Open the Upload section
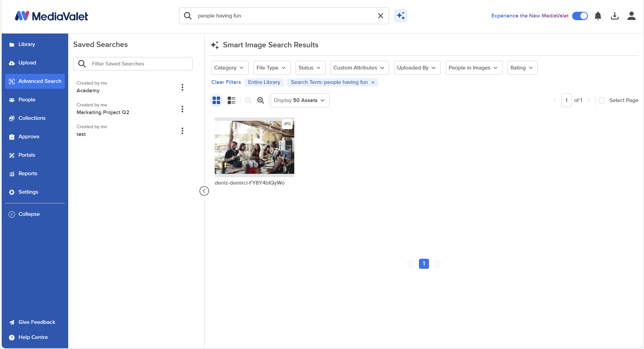644x349 pixels. 35,63
